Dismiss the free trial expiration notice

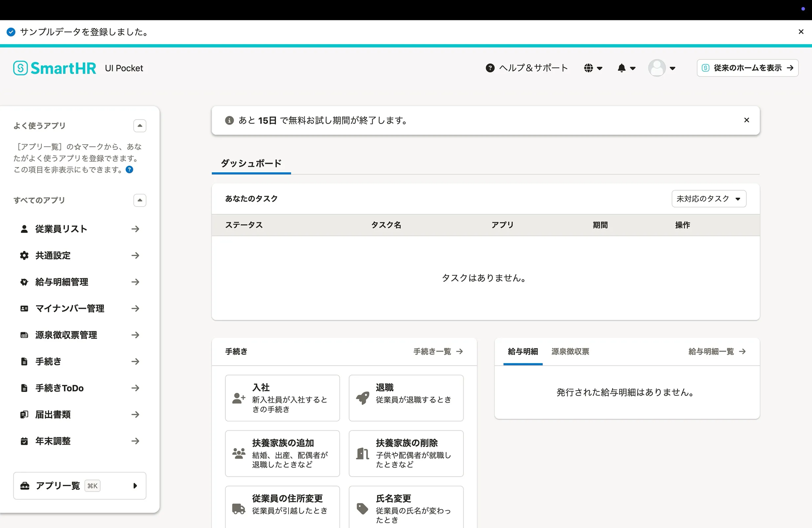coord(747,120)
